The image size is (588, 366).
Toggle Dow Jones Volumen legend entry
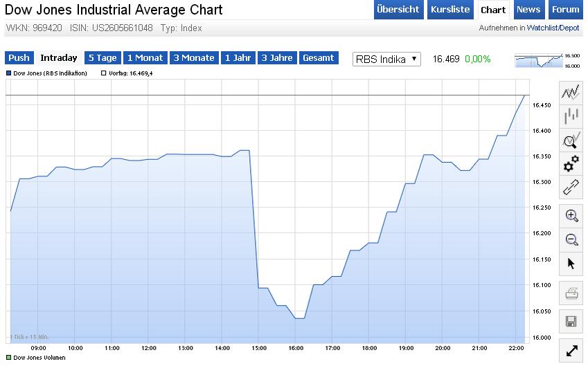[8, 358]
